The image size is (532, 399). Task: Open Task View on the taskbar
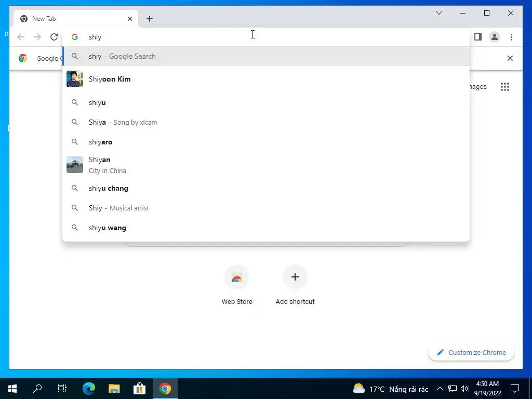pyautogui.click(x=62, y=389)
